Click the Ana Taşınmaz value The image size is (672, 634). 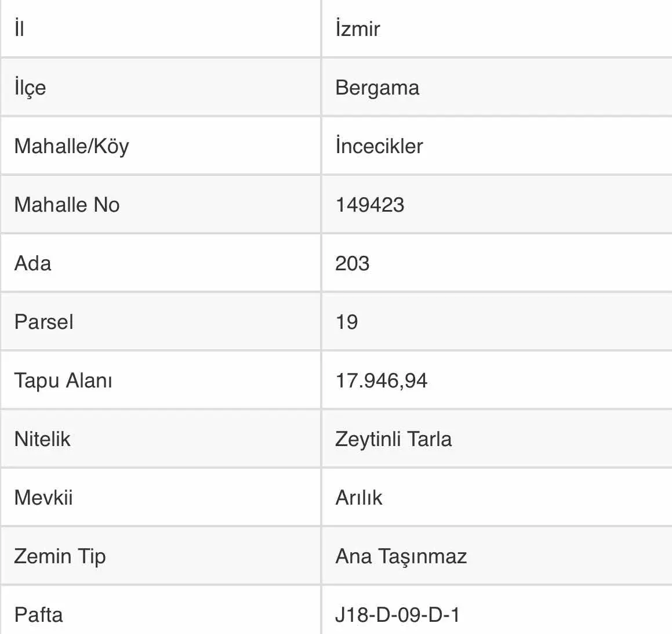click(401, 557)
